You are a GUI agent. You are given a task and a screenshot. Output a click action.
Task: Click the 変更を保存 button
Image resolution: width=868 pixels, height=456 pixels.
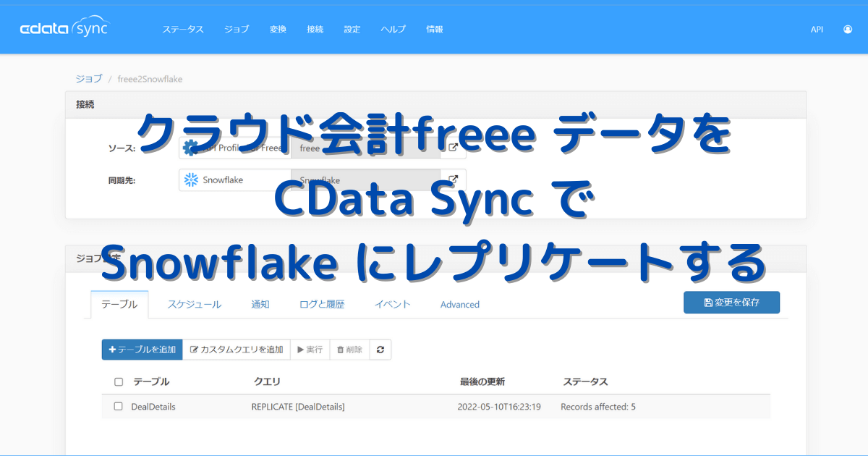pyautogui.click(x=731, y=303)
